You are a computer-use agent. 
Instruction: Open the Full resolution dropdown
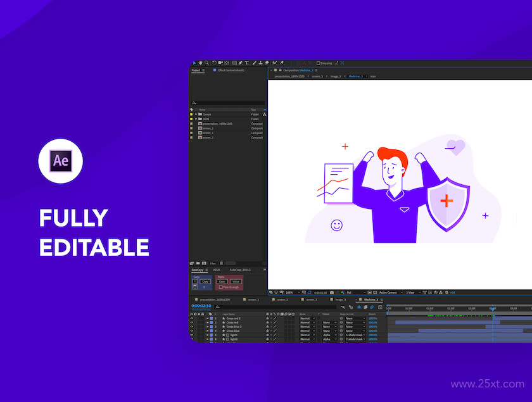(355, 292)
